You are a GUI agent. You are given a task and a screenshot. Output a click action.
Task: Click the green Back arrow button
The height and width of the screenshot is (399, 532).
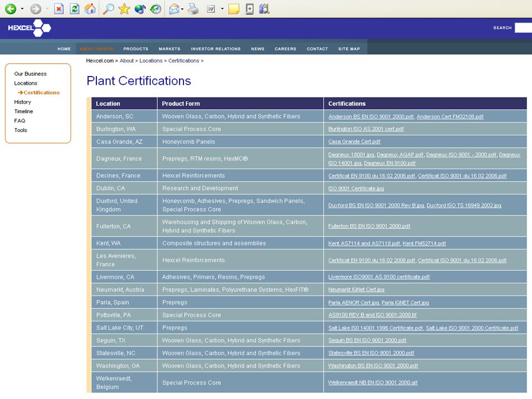[x=11, y=9]
